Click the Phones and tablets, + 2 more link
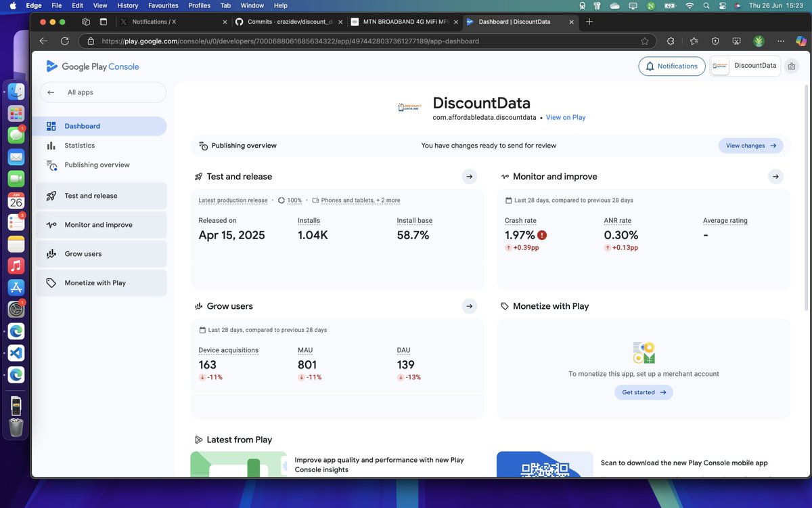812x508 pixels. coord(361,200)
